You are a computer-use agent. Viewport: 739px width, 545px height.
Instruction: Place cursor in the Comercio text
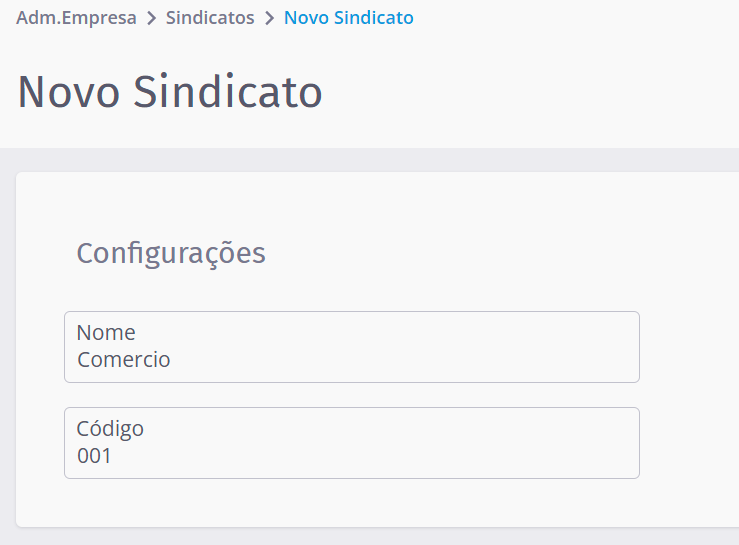pos(124,360)
